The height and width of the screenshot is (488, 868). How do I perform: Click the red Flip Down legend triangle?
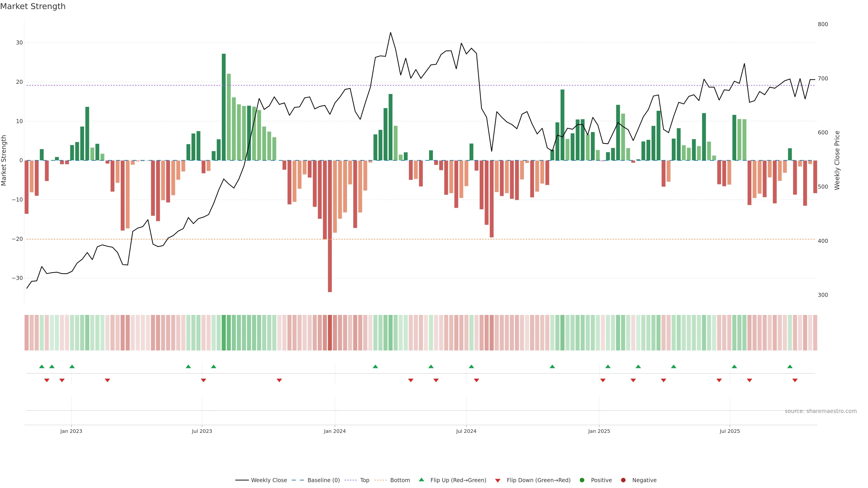point(498,481)
